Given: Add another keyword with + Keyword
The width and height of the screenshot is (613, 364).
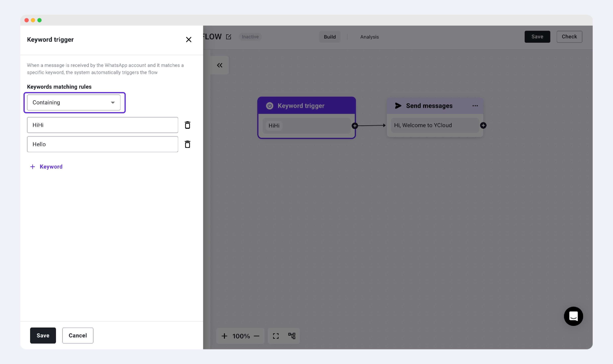Looking at the screenshot, I should [x=46, y=167].
